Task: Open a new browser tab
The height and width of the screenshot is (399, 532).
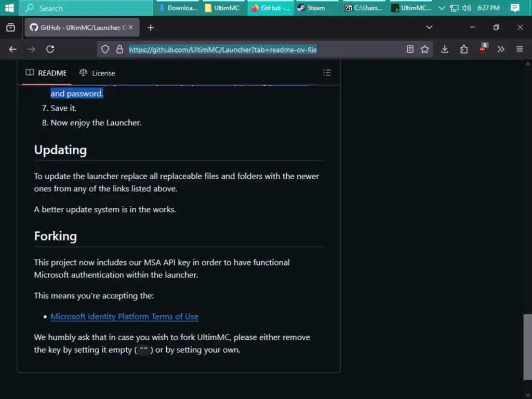Action: [x=151, y=28]
